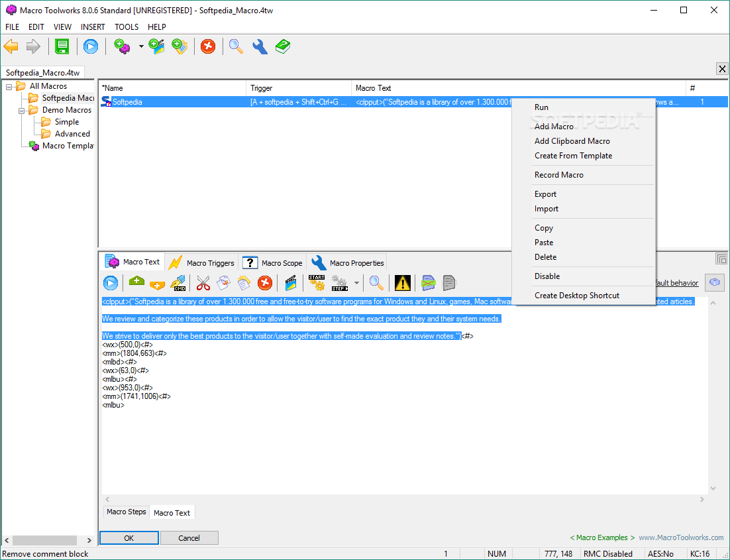Select the Simple folder in tree
730x560 pixels.
[x=67, y=122]
